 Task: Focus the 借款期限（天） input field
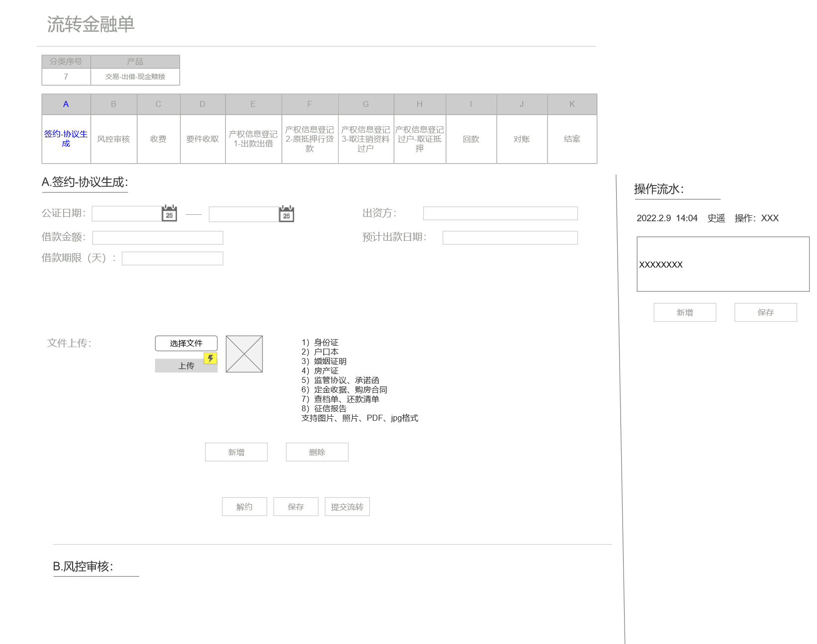[173, 259]
